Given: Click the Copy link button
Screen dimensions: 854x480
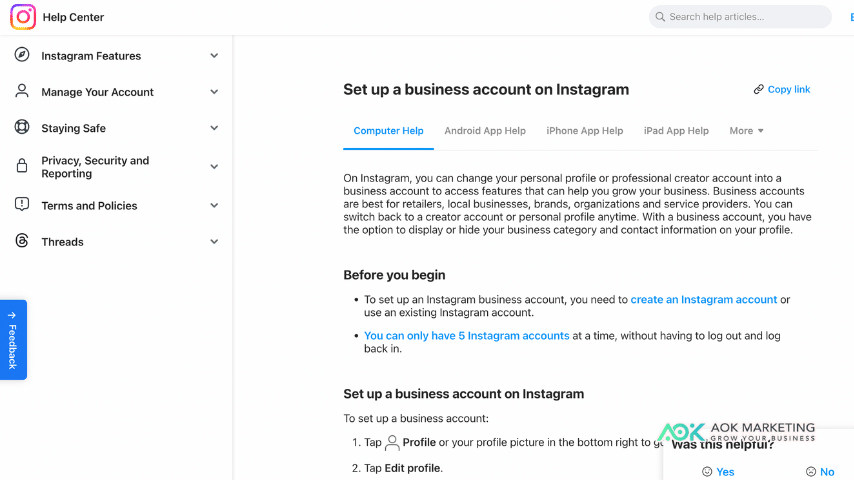Looking at the screenshot, I should 782,90.
